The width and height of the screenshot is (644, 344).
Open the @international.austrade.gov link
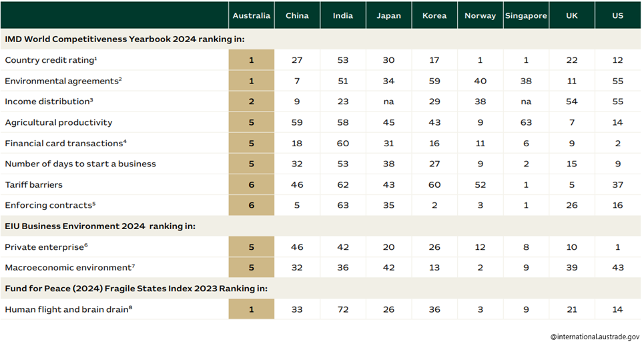click(595, 337)
